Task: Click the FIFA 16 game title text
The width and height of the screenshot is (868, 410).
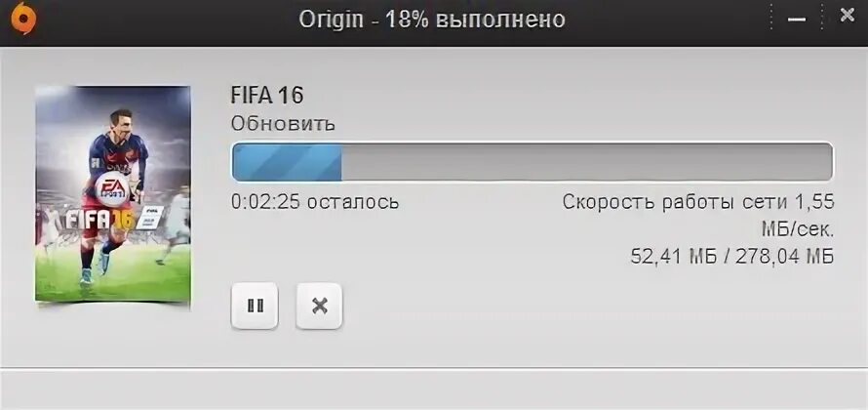Action: pos(267,96)
